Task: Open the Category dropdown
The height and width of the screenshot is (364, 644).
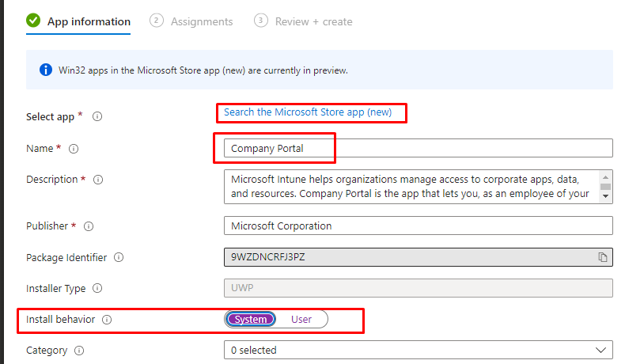Action: pos(418,350)
